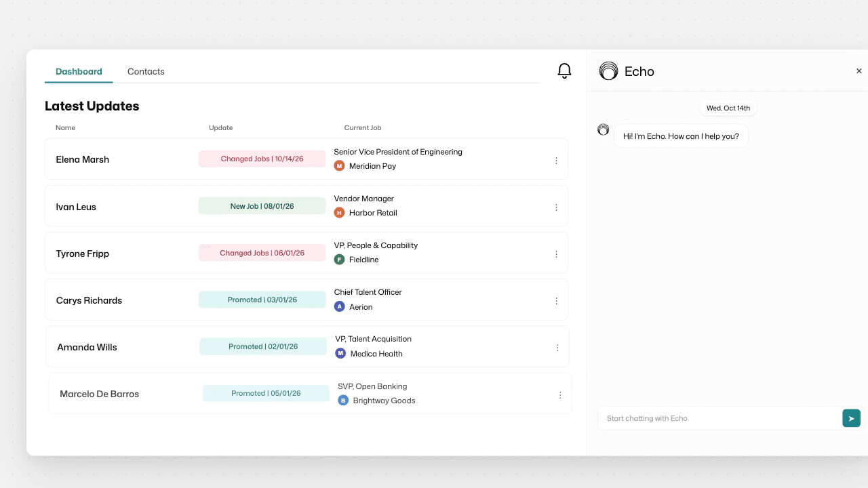The width and height of the screenshot is (868, 488).
Task: Select the Carys Richards name
Action: coord(89,300)
